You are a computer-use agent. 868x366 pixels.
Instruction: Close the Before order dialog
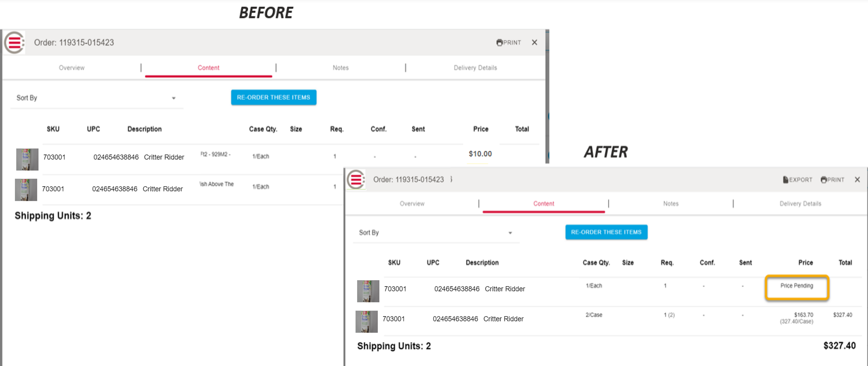tap(535, 42)
